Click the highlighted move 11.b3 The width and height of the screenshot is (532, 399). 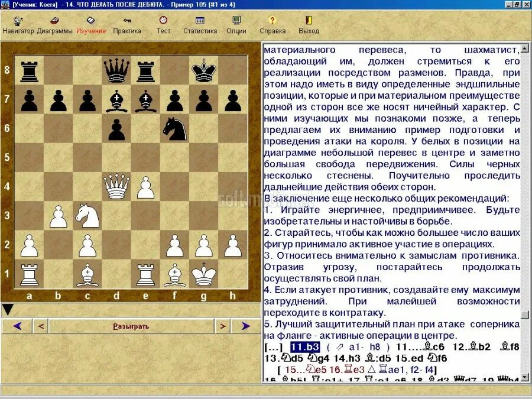tap(304, 347)
